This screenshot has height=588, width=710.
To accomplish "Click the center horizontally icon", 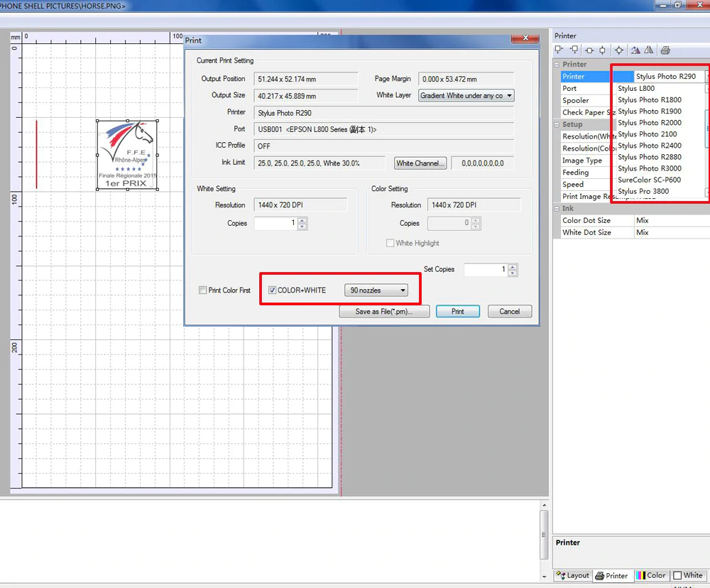I will (x=588, y=50).
